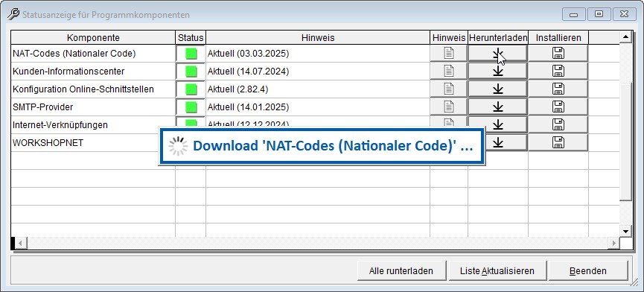Open the note document for NAT-Codes
Screen dimensions: 644x292
point(448,54)
